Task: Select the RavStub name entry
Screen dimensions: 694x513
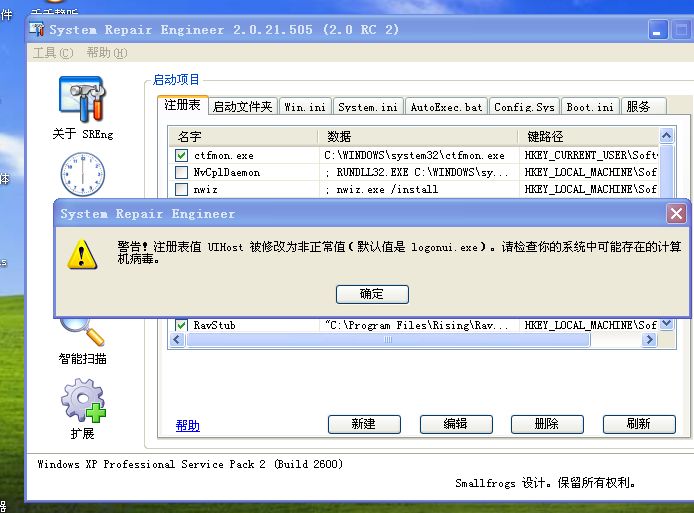Action: (x=214, y=325)
